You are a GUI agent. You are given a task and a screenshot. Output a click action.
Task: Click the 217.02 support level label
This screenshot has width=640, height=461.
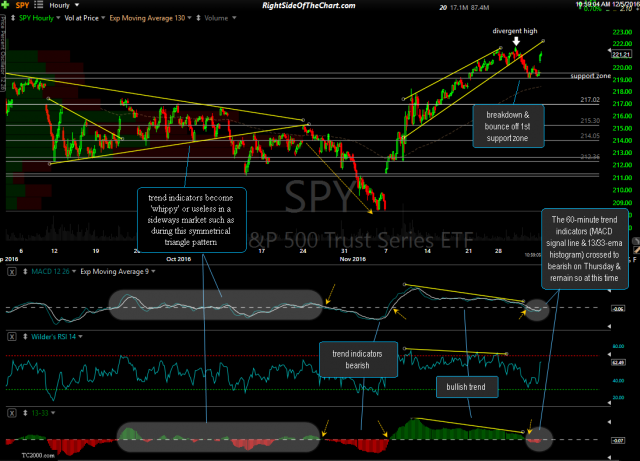click(x=590, y=100)
